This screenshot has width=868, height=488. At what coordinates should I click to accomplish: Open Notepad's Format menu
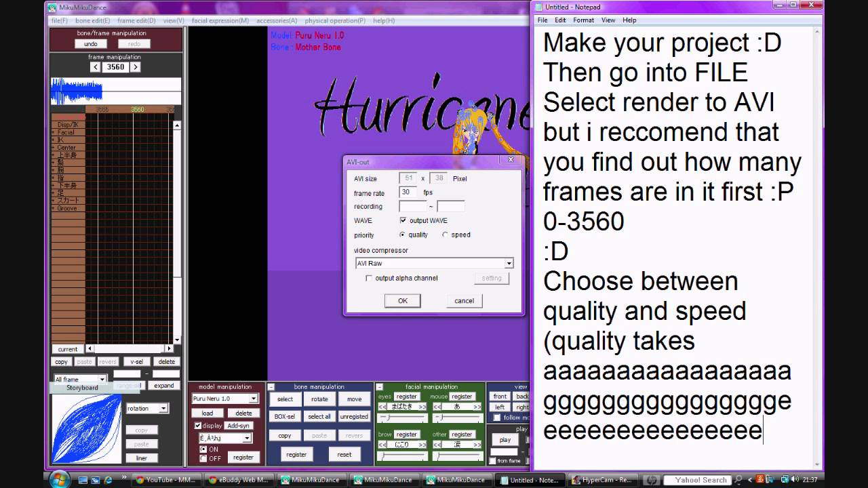click(x=583, y=20)
